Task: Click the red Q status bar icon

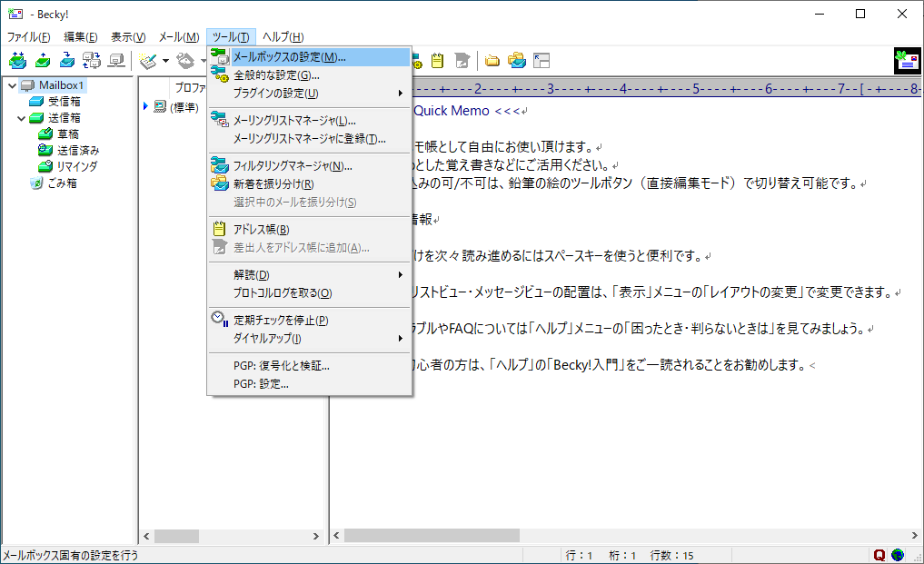Action: (x=879, y=555)
